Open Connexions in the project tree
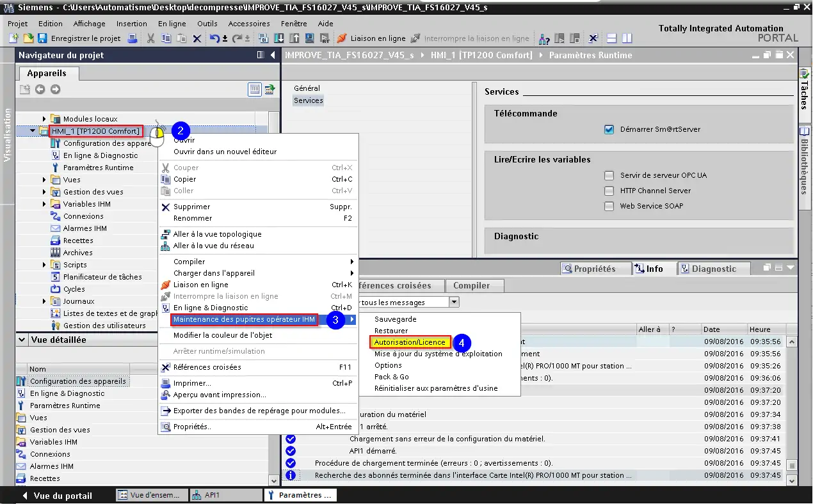813x504 pixels. pyautogui.click(x=83, y=216)
